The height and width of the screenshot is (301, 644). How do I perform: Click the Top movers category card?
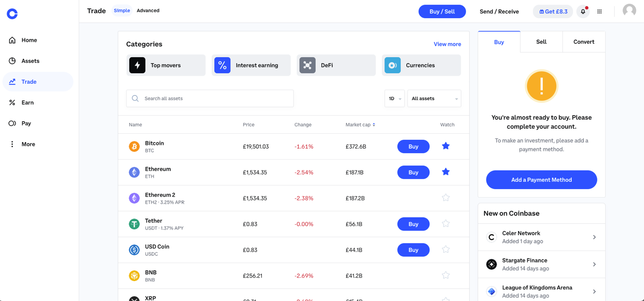click(166, 65)
